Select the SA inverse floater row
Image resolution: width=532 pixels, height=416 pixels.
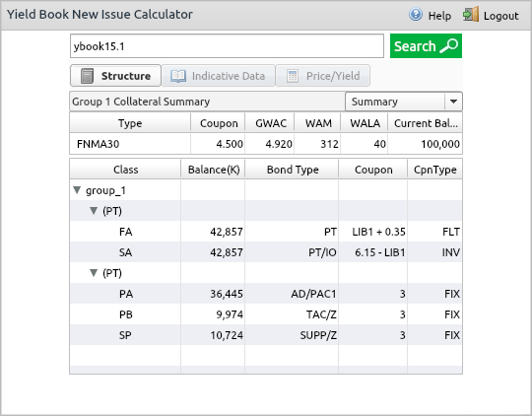click(x=266, y=252)
